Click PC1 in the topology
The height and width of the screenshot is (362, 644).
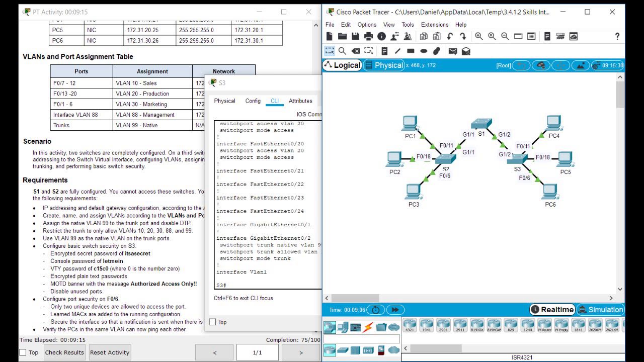click(x=410, y=124)
